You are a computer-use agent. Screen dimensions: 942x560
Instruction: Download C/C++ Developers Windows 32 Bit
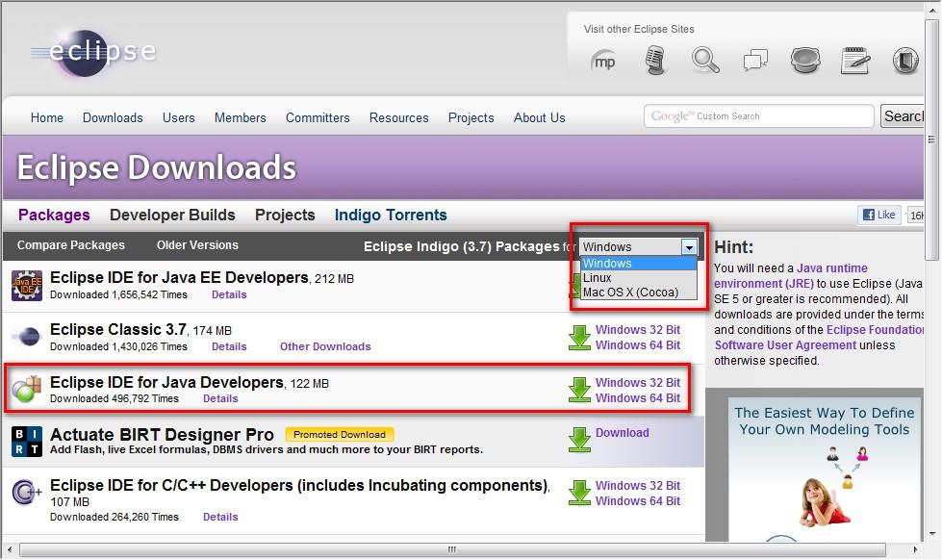pos(637,486)
